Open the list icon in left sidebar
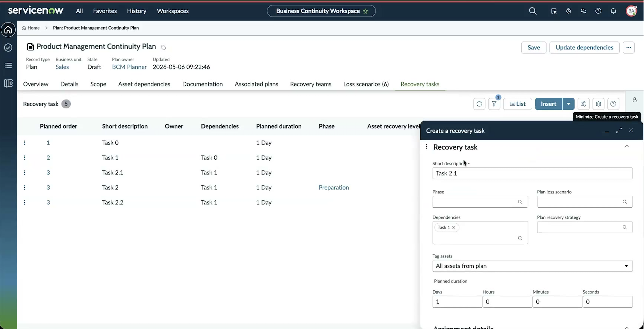The width and height of the screenshot is (644, 329). pos(8,66)
